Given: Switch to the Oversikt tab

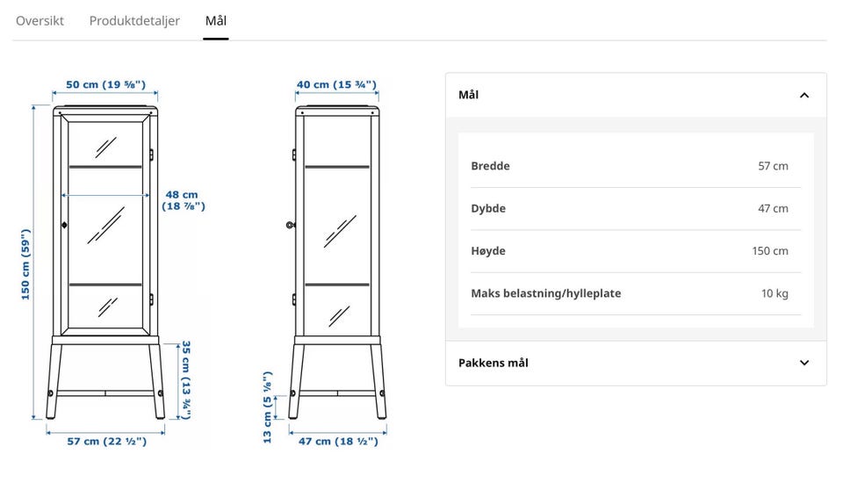Looking at the screenshot, I should coord(40,21).
